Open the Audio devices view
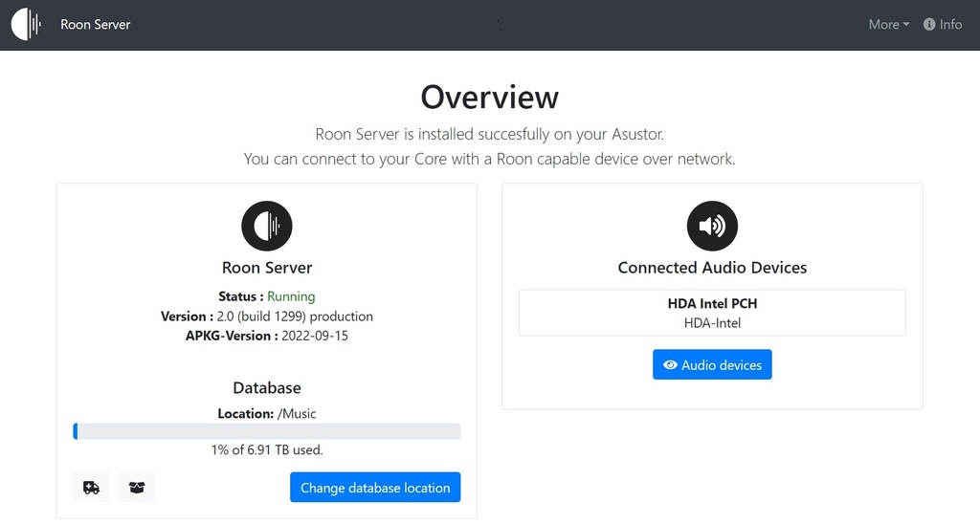The height and width of the screenshot is (524, 980). 712,364
